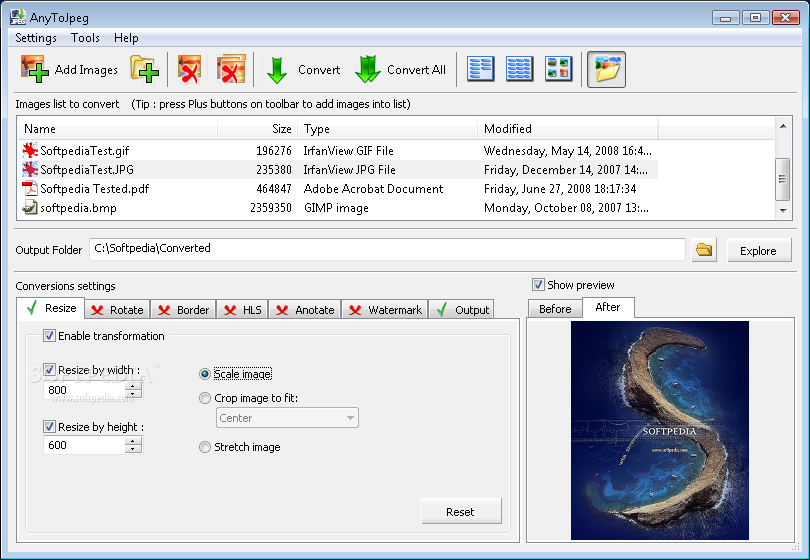Click the Reset button
The width and height of the screenshot is (810, 560).
pyautogui.click(x=460, y=511)
